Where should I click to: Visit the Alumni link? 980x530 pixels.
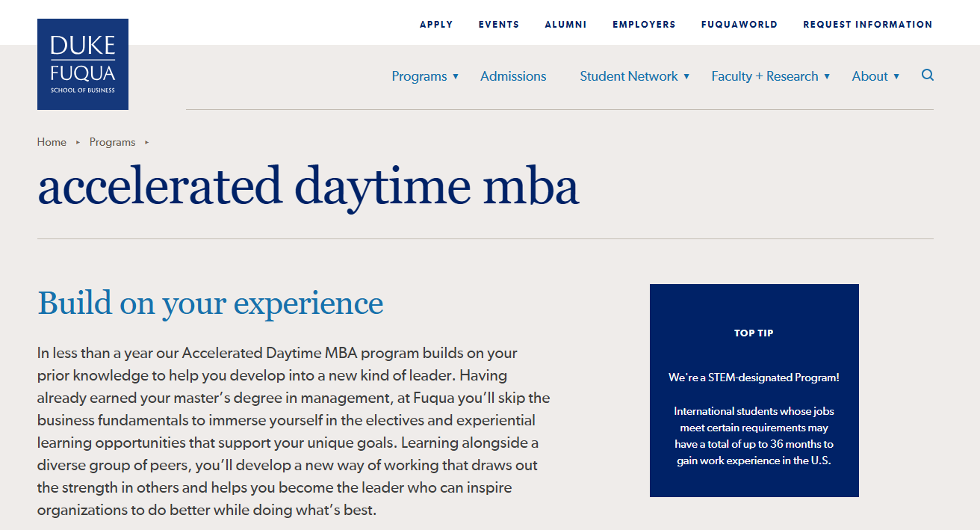click(565, 25)
